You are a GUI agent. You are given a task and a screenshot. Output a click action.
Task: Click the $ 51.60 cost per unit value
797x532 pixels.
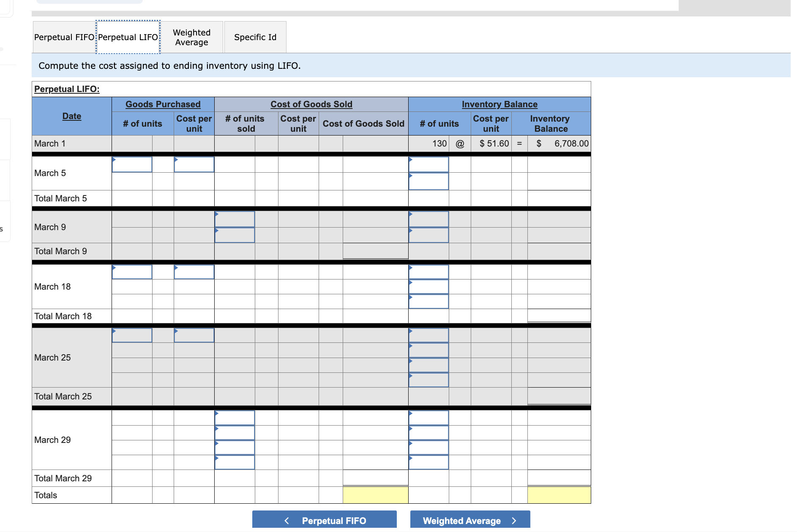tap(494, 144)
